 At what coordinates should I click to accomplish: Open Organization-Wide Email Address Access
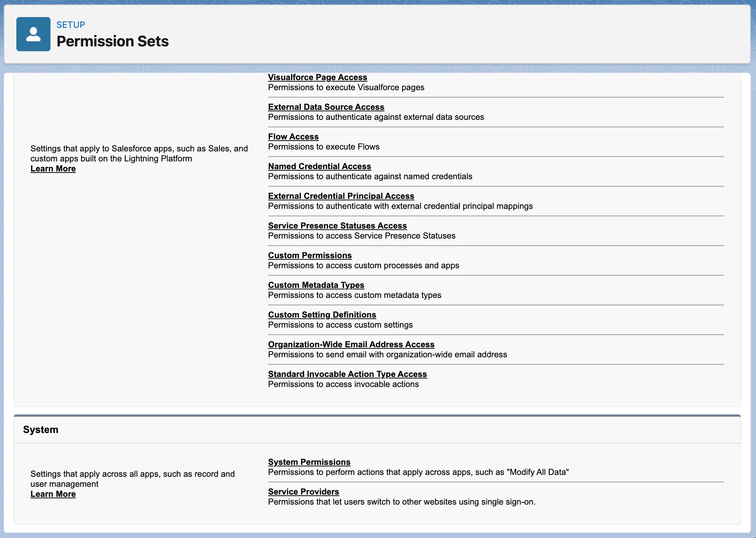(351, 344)
